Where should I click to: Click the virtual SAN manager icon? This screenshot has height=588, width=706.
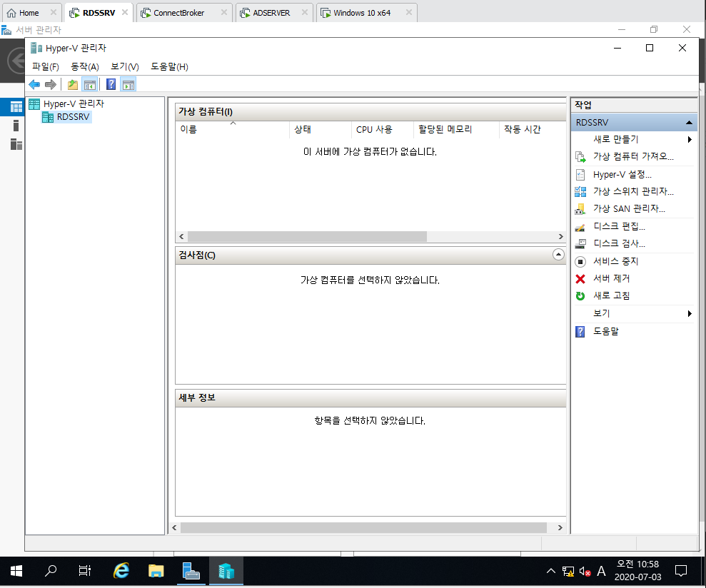pos(580,209)
